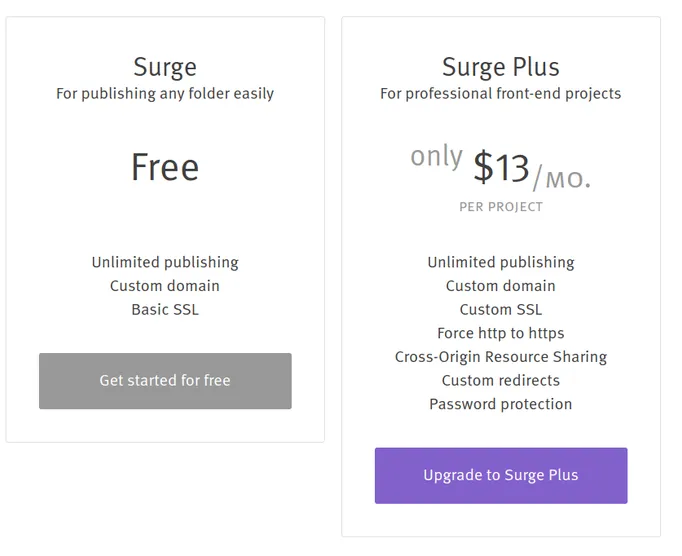Screen dimensions: 682x556
Task: Click the $13 price amount
Action: pos(501,167)
